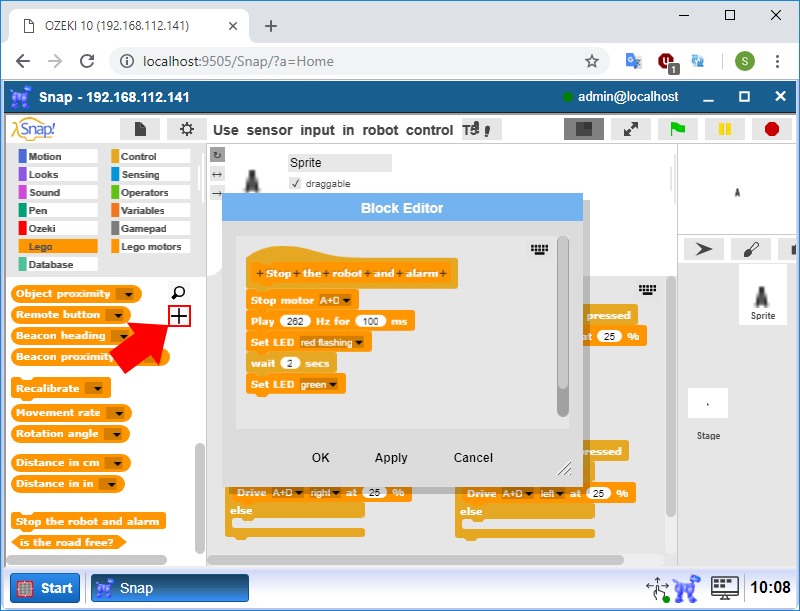This screenshot has width=800, height=611.
Task: Toggle the draggable checkbox
Action: 295,184
